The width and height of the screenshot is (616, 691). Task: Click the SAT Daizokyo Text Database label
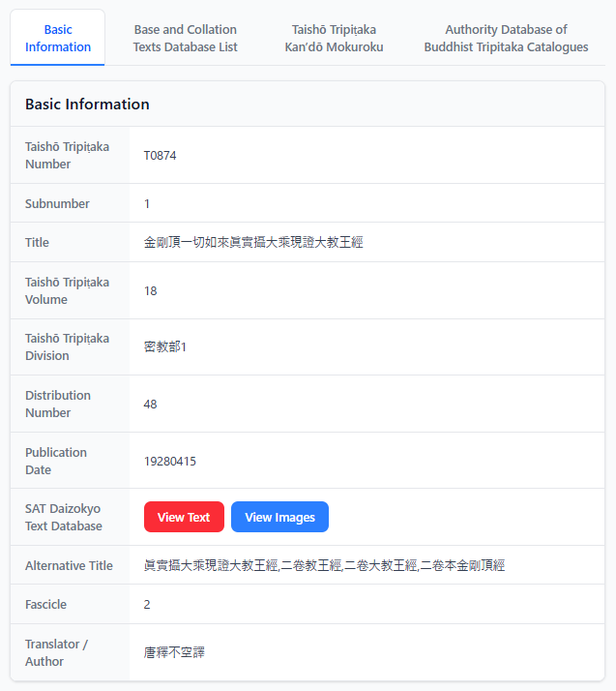pyautogui.click(x=62, y=517)
